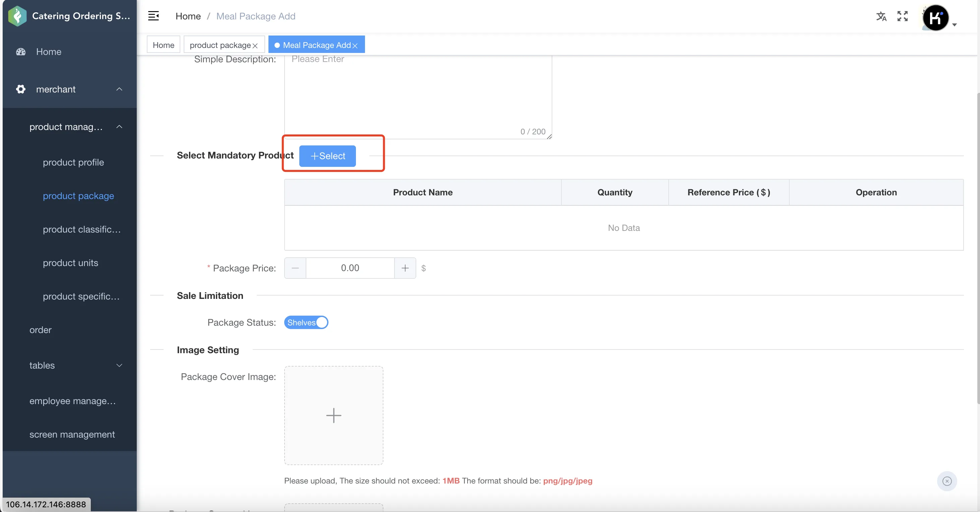Toggle fullscreen mode icon
Viewport: 980px width, 512px height.
pos(902,16)
